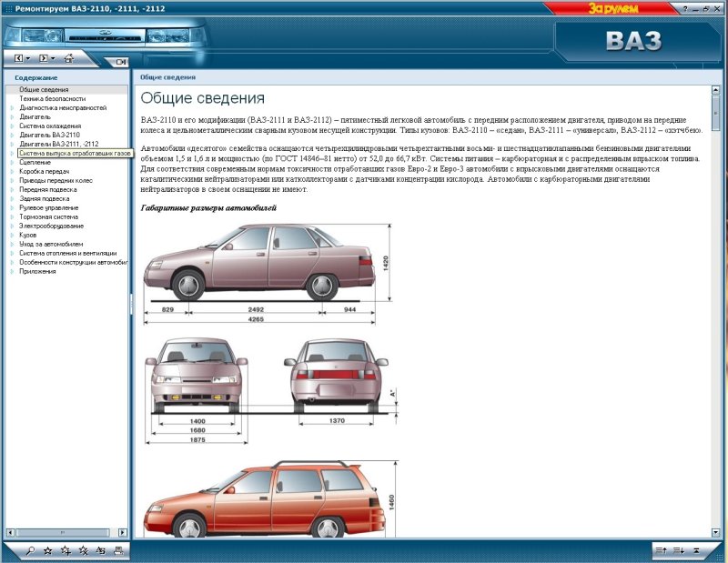Screen dimensions: 728x563
Task: Open Уход за автомобилем chapter
Action: tap(51, 244)
